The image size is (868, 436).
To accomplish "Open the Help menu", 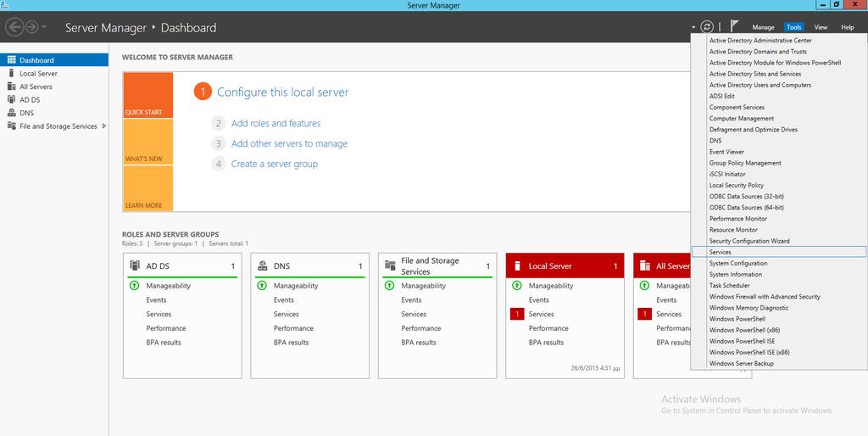I will (848, 27).
